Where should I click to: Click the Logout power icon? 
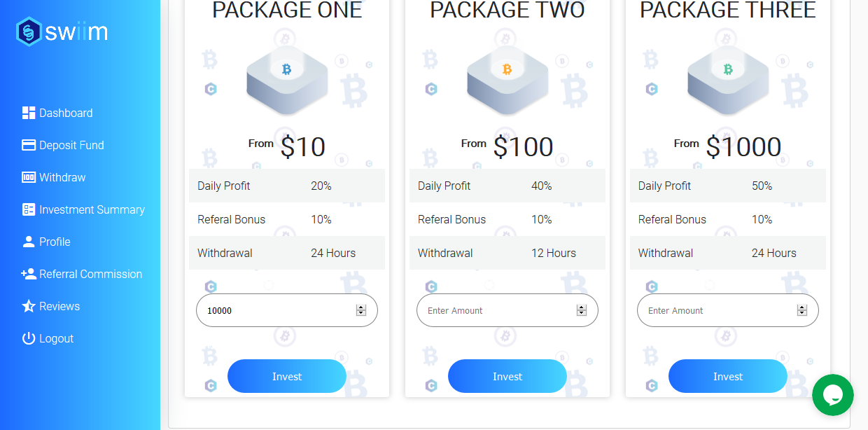29,338
